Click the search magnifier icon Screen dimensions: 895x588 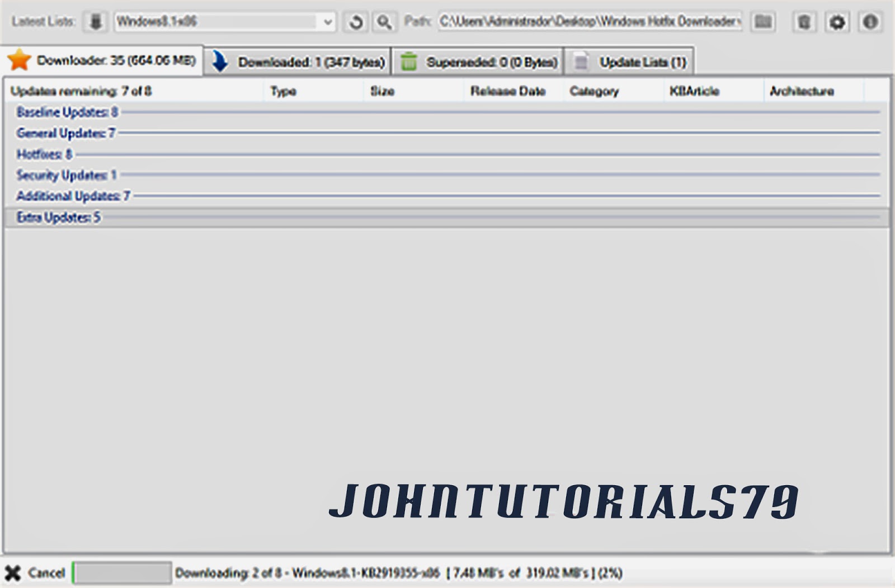(383, 22)
